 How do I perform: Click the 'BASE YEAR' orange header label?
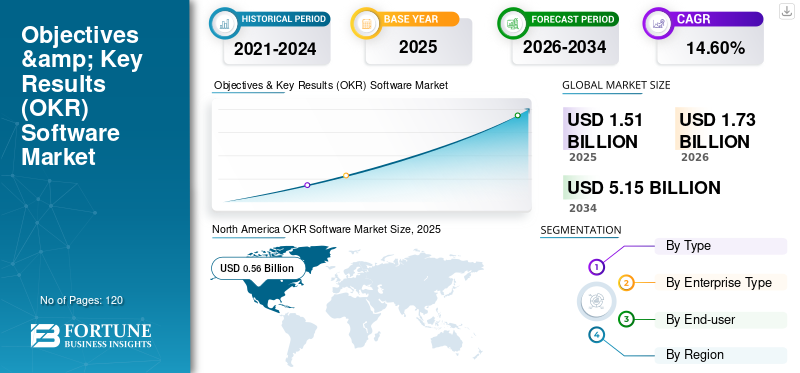pyautogui.click(x=411, y=19)
